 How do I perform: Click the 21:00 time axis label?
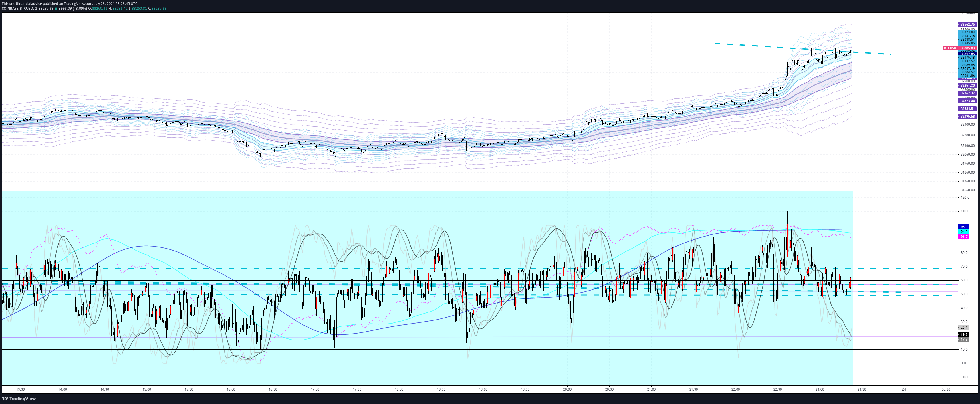tap(651, 389)
